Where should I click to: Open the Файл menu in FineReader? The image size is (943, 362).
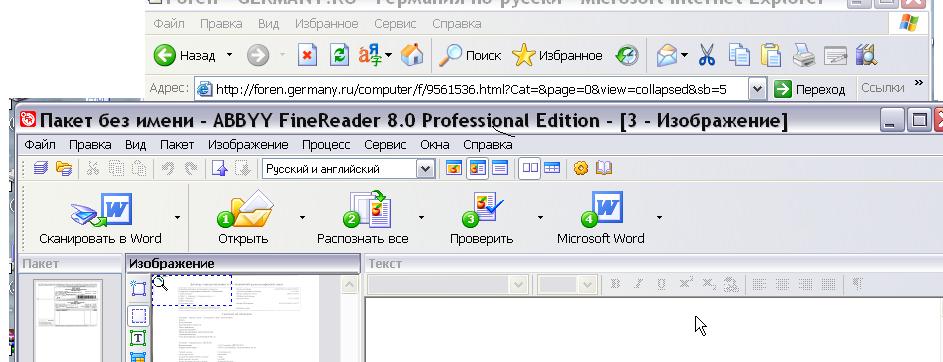pyautogui.click(x=40, y=144)
